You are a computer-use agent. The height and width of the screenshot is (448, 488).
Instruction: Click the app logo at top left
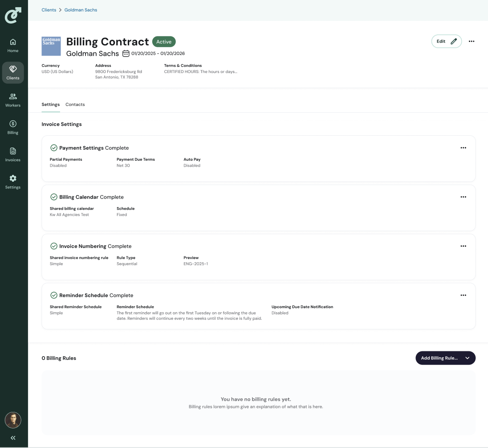point(13,15)
